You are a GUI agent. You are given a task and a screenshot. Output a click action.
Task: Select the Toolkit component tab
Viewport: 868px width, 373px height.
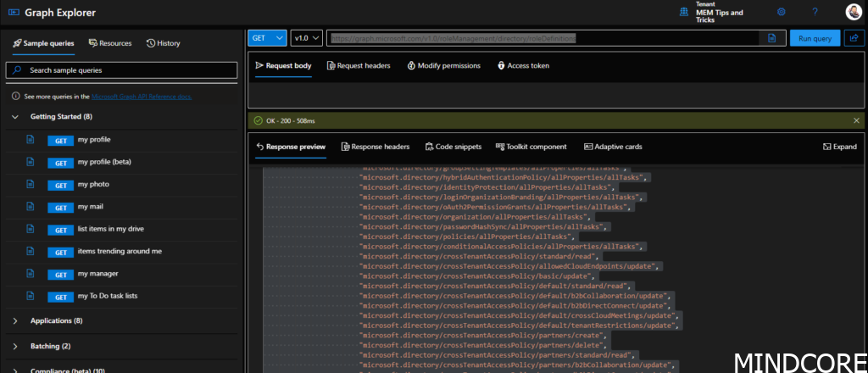point(531,147)
